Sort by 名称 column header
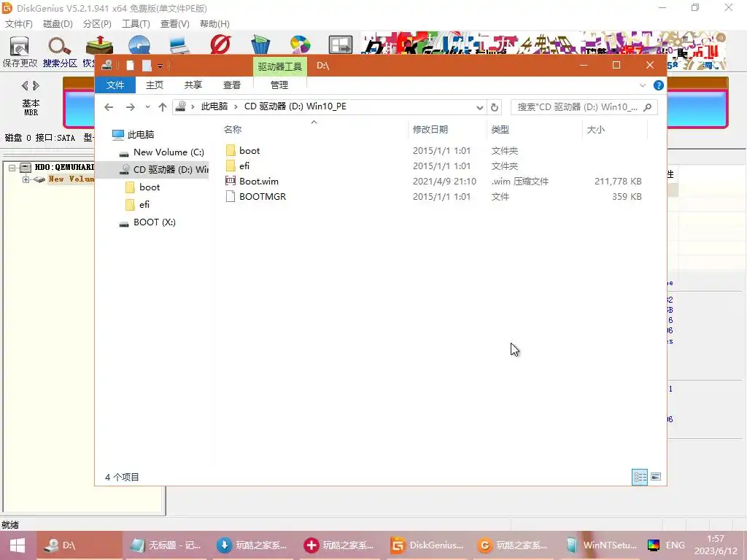The image size is (747, 560). click(x=233, y=129)
